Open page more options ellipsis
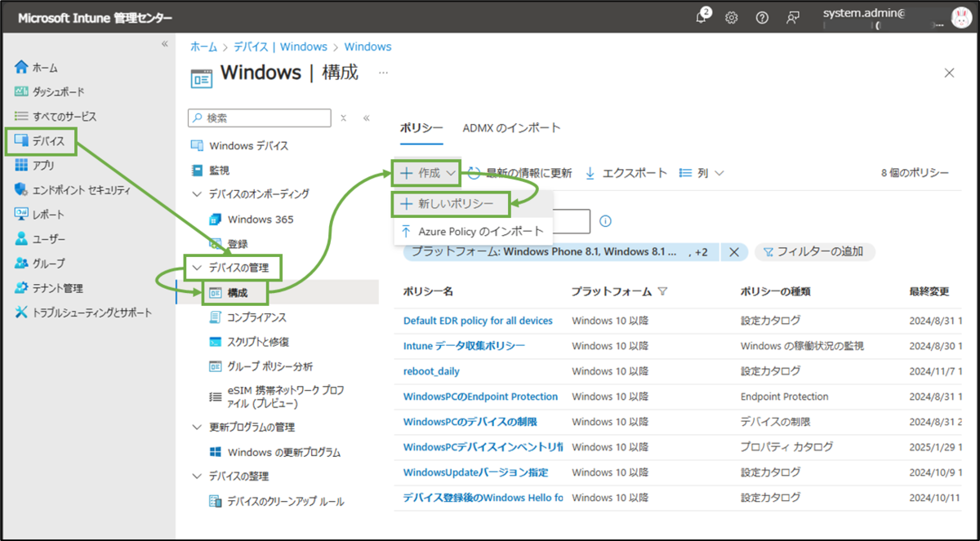Image resolution: width=980 pixels, height=541 pixels. tap(382, 73)
